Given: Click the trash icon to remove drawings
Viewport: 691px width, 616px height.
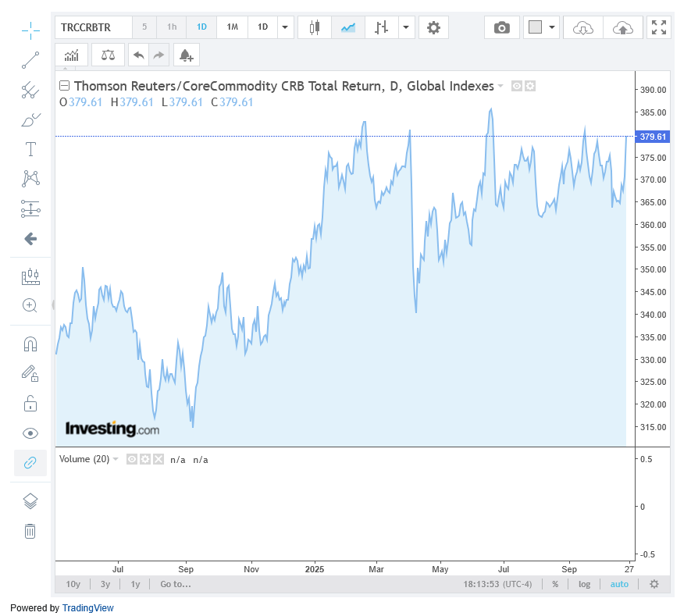Looking at the screenshot, I should [30, 532].
